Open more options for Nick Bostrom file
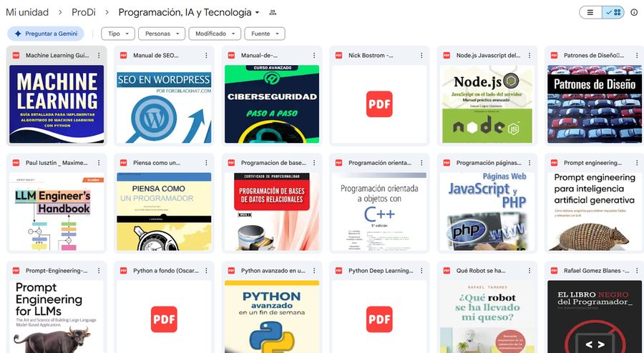The height and width of the screenshot is (353, 644). [x=421, y=55]
